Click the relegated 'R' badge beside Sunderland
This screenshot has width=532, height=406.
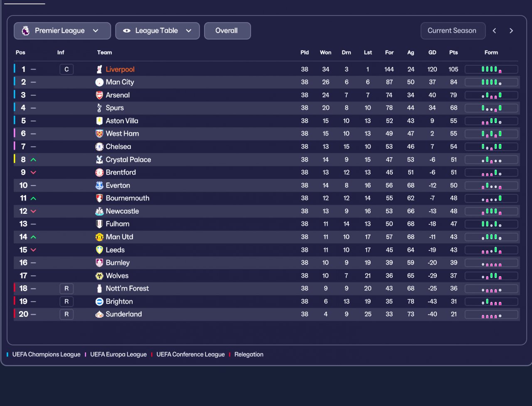[66, 314]
